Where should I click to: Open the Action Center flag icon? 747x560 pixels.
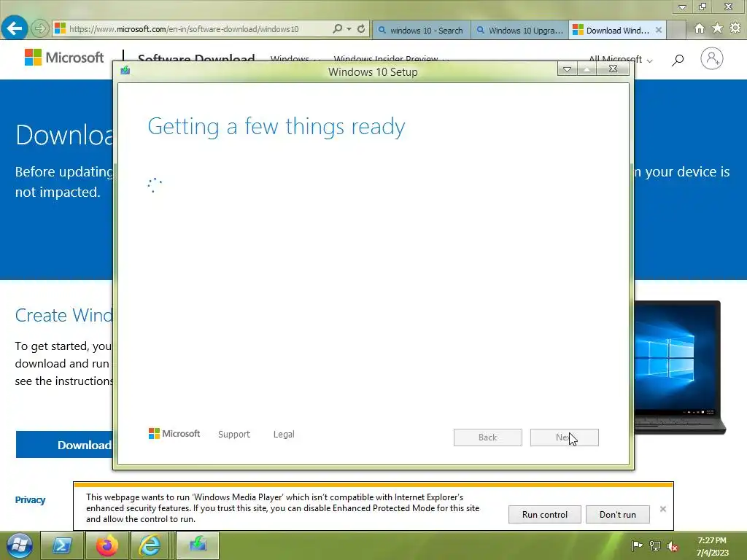point(636,545)
